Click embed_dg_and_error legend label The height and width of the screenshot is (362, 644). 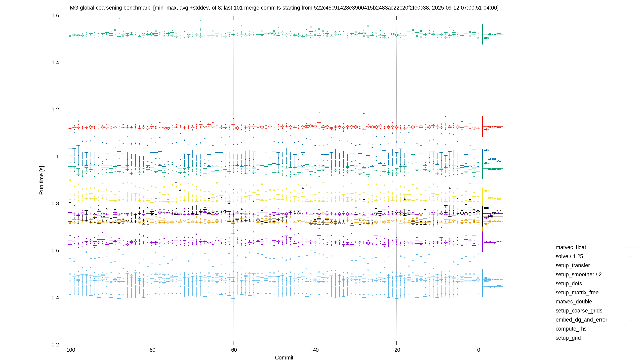pos(581,320)
